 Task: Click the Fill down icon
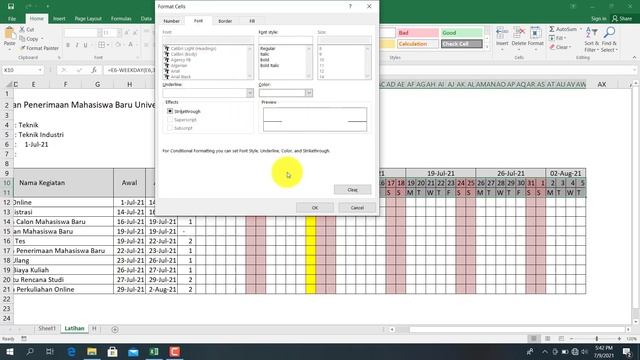552,38
